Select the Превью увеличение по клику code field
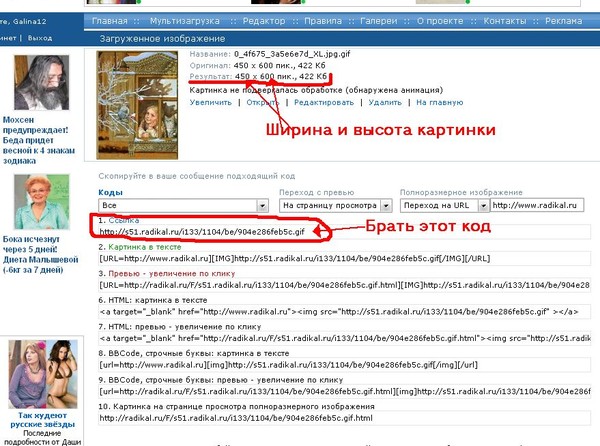The width and height of the screenshot is (600, 446). coord(344,285)
